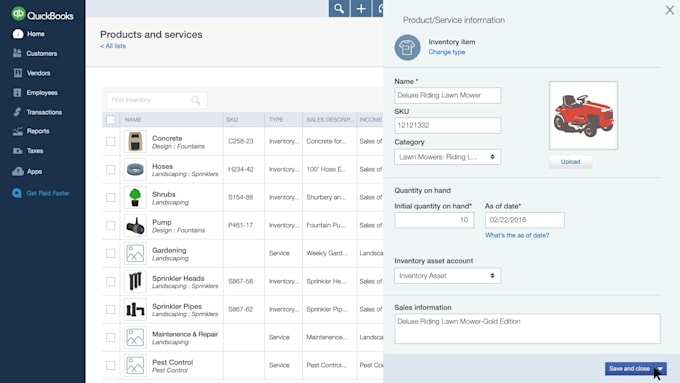Screen dimensions: 680x383
Task: Click the QuickBooks logo icon
Action: coord(18,14)
